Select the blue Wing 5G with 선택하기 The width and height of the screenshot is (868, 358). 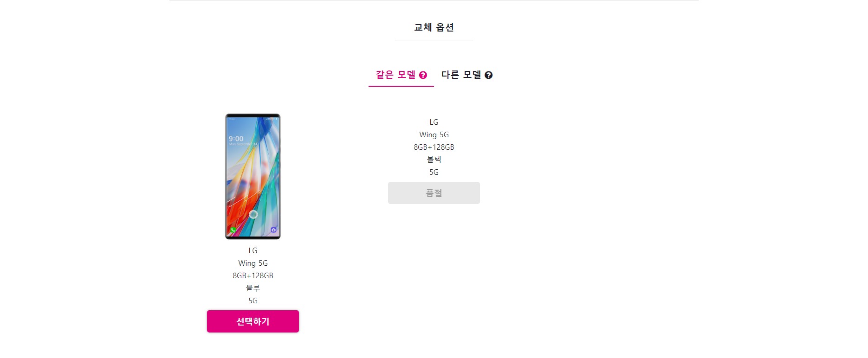[253, 321]
